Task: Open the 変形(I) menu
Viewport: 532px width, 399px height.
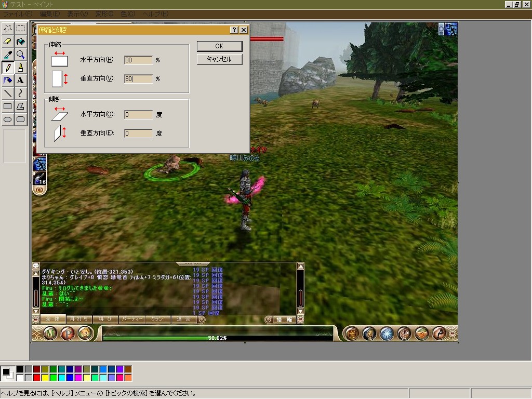Action: 104,14
